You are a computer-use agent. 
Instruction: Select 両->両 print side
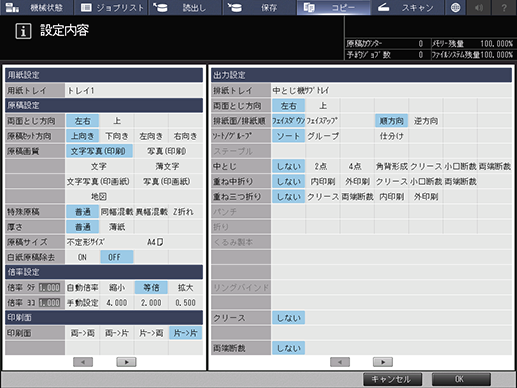(x=82, y=333)
